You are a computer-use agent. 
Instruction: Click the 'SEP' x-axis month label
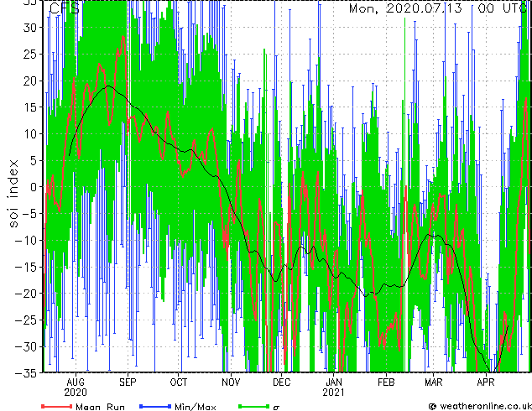point(128,382)
